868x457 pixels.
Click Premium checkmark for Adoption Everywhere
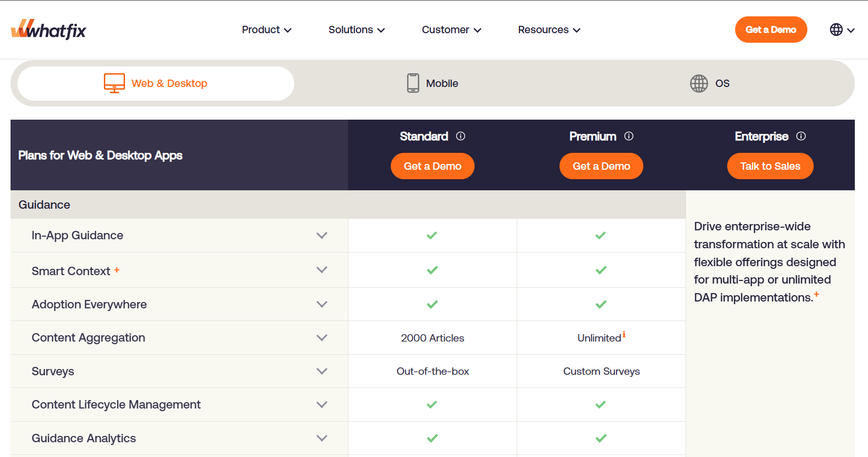601,304
